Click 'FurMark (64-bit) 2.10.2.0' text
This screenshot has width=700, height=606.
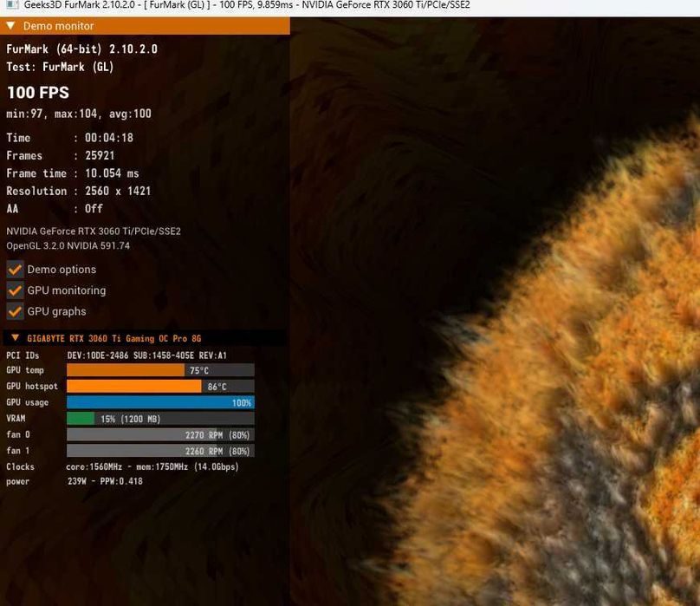point(81,49)
